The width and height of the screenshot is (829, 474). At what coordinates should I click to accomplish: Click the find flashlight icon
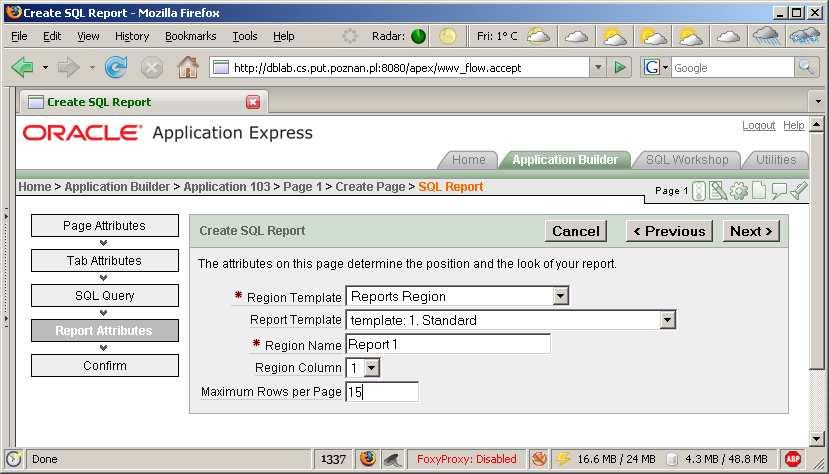pos(799,190)
